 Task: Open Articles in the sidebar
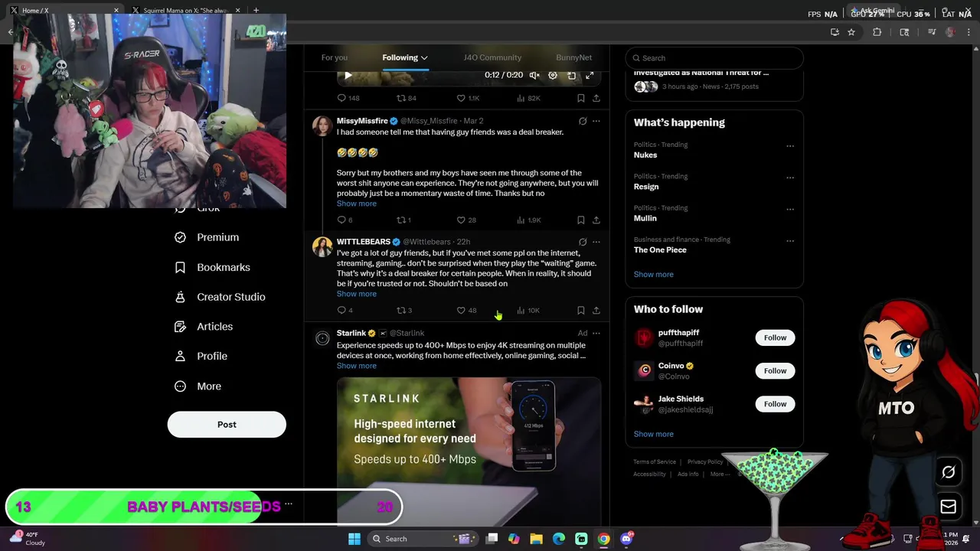(x=204, y=327)
